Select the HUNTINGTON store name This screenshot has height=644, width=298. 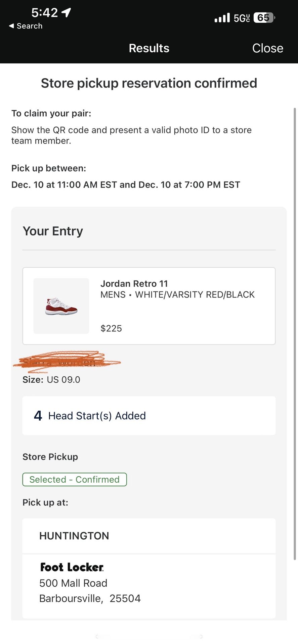point(74,536)
